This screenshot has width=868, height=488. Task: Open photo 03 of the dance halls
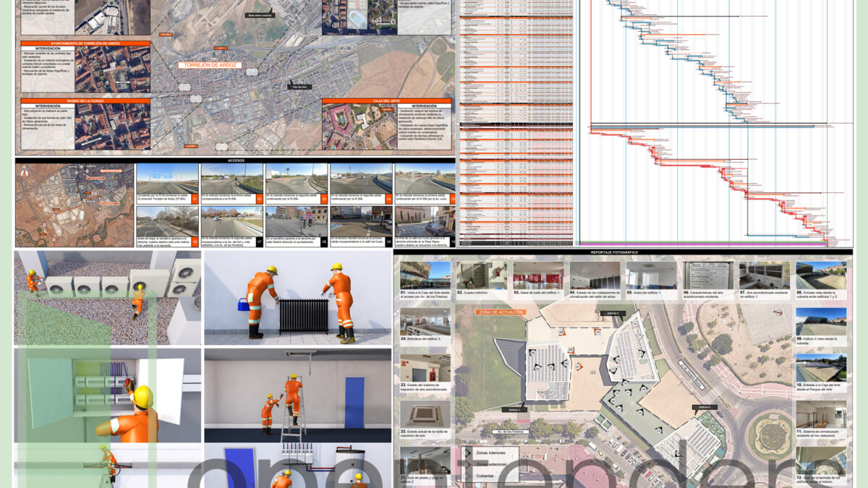[x=537, y=275]
